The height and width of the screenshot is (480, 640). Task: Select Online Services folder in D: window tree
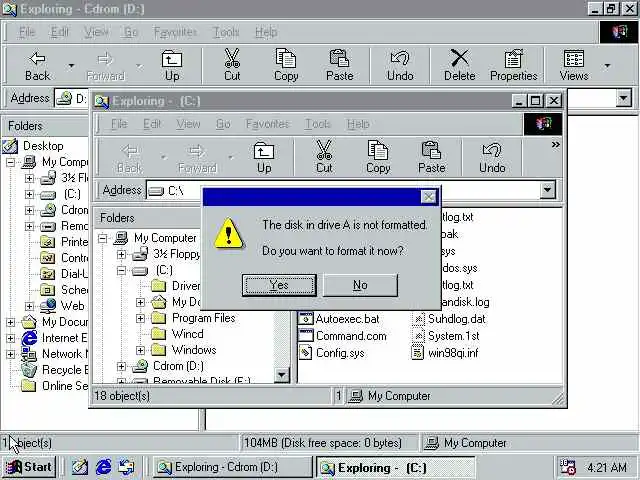[64, 386]
